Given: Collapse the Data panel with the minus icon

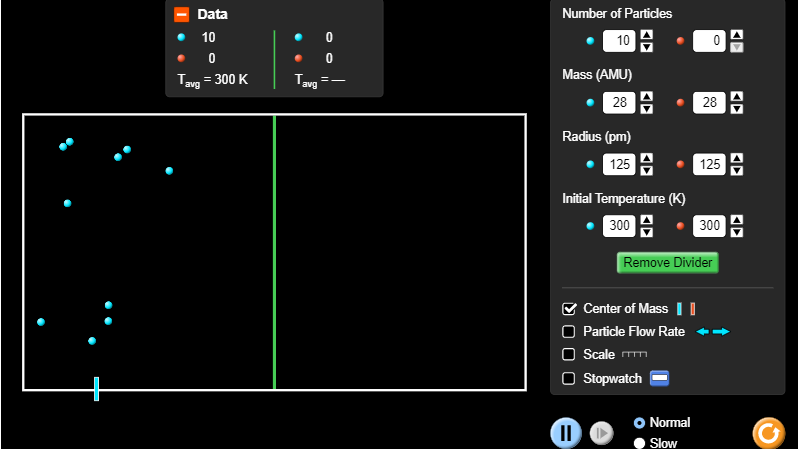Looking at the screenshot, I should 181,14.
